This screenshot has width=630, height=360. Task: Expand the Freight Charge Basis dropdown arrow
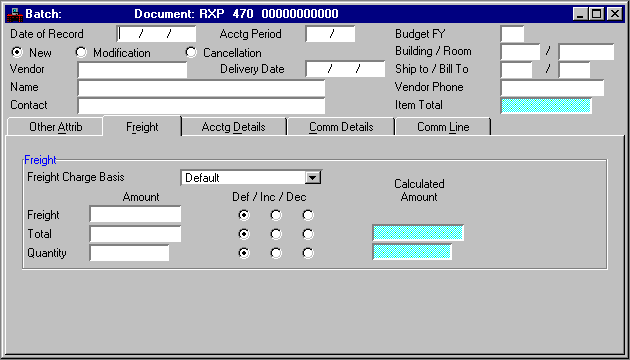[313, 177]
